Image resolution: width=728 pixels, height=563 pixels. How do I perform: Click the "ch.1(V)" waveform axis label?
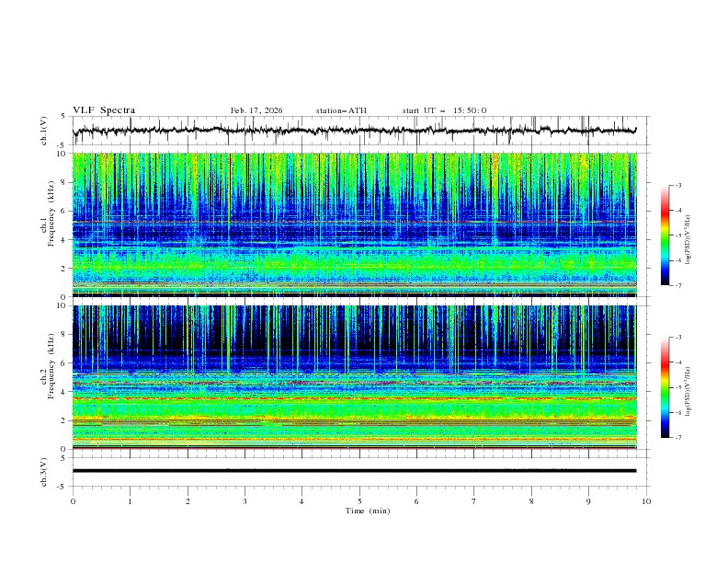coord(44,131)
